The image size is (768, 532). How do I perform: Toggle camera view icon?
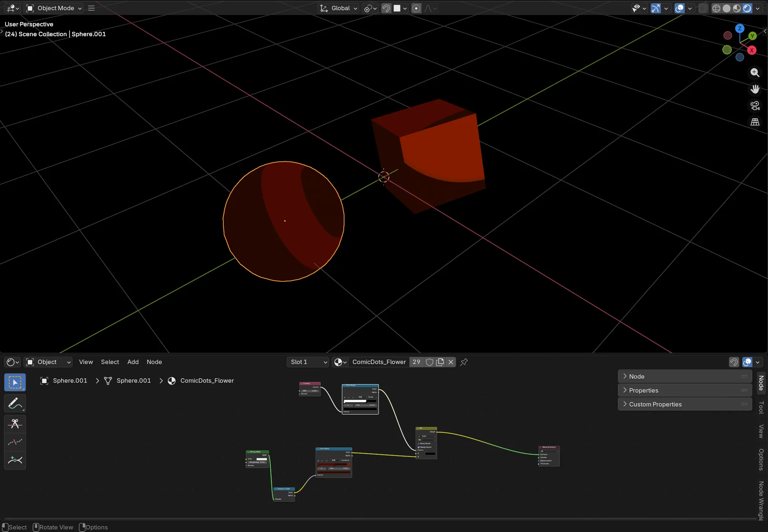click(755, 106)
